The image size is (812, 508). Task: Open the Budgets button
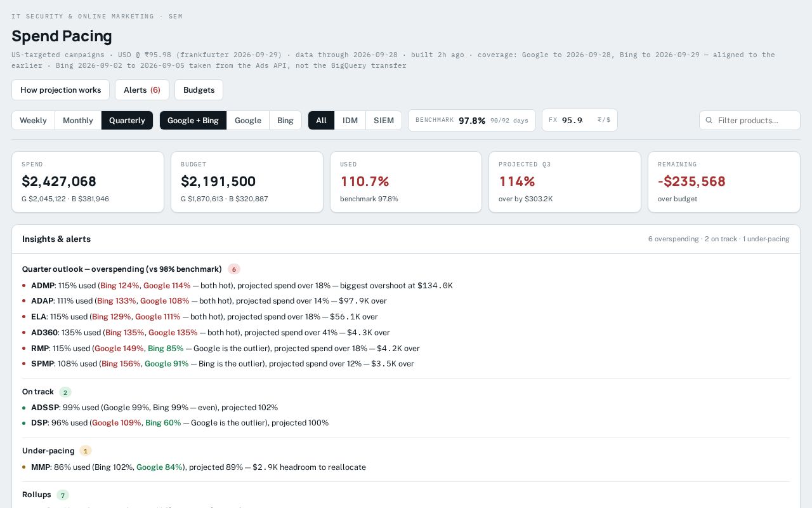[x=199, y=90]
